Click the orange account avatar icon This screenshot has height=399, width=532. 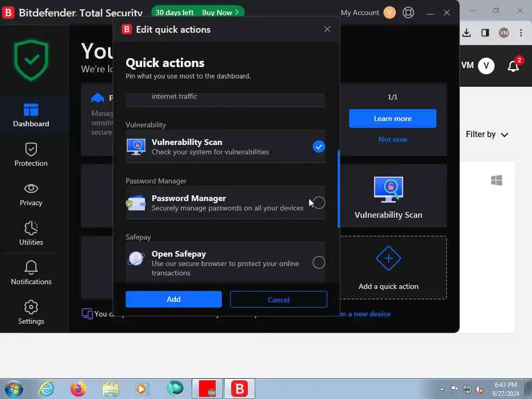click(x=390, y=12)
